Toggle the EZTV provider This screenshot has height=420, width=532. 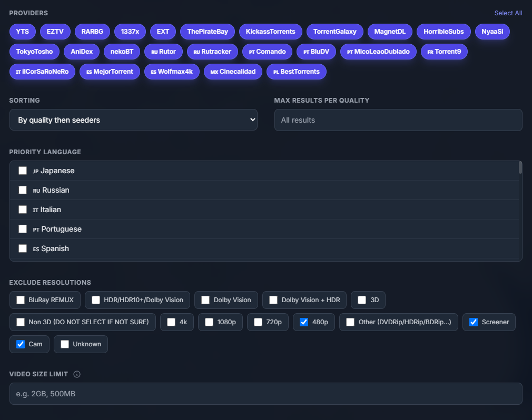(55, 32)
